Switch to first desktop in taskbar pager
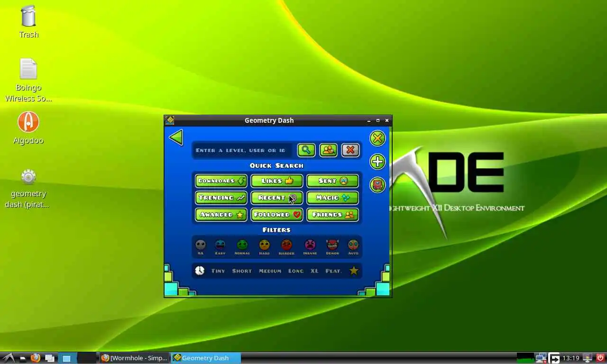Screen dimensions: 607x364 click(x=67, y=358)
